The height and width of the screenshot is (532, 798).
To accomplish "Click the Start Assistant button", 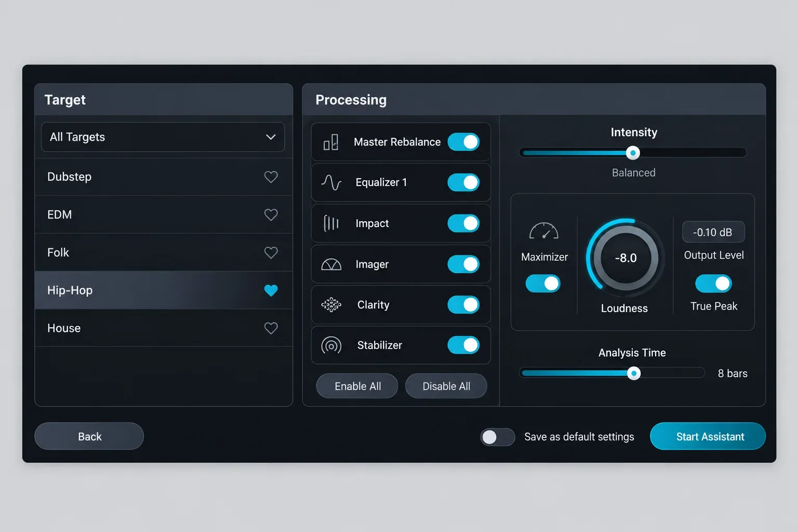I will [x=708, y=436].
